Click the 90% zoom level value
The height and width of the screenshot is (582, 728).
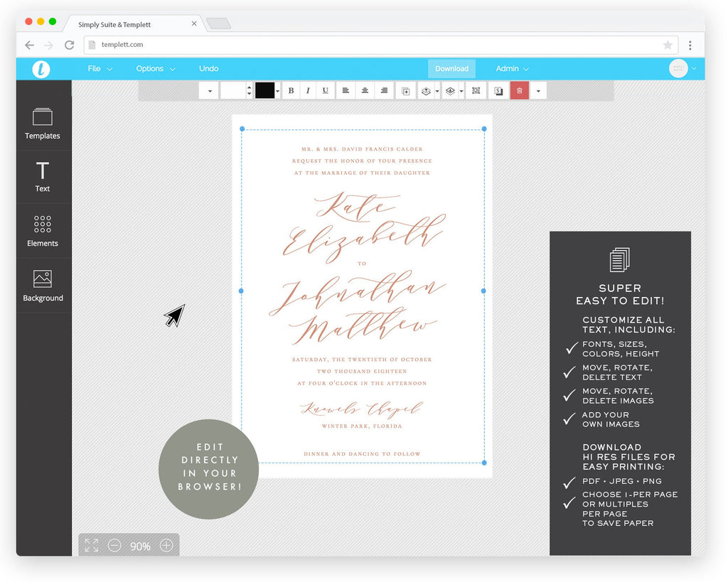click(x=140, y=546)
